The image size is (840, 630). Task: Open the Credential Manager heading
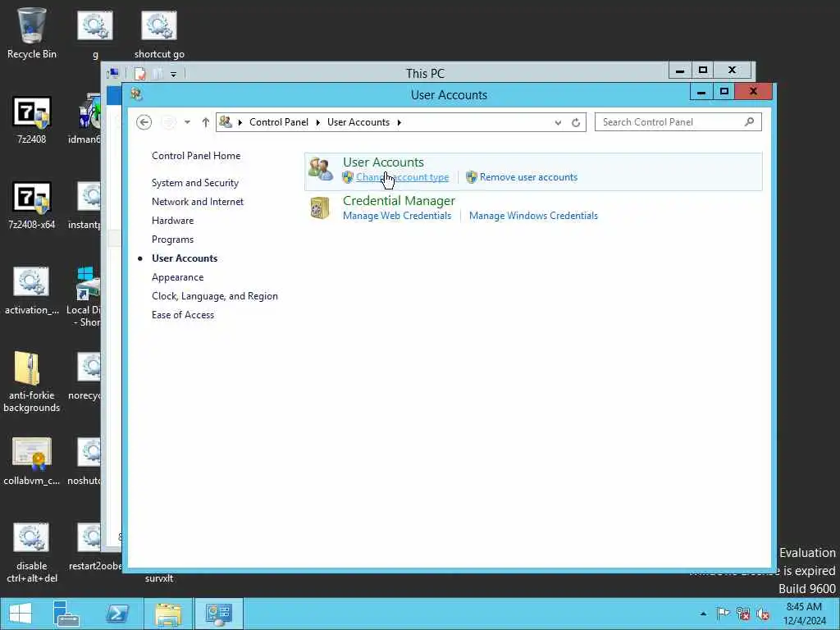point(399,201)
